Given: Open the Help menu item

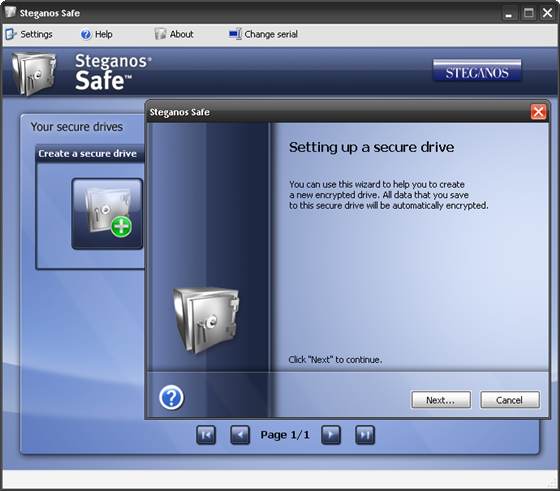Looking at the screenshot, I should (x=96, y=34).
